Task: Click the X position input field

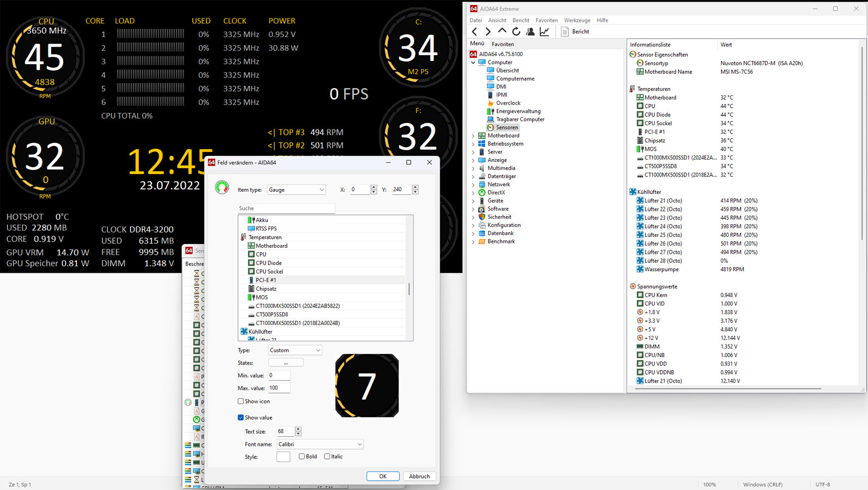Action: click(x=359, y=189)
